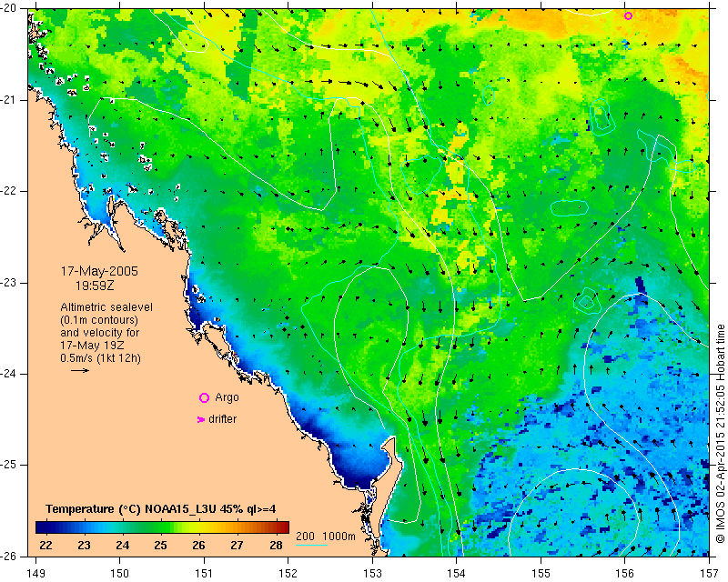Click longitude axis label 149
This screenshot has height=582, width=728.
pyautogui.click(x=36, y=574)
